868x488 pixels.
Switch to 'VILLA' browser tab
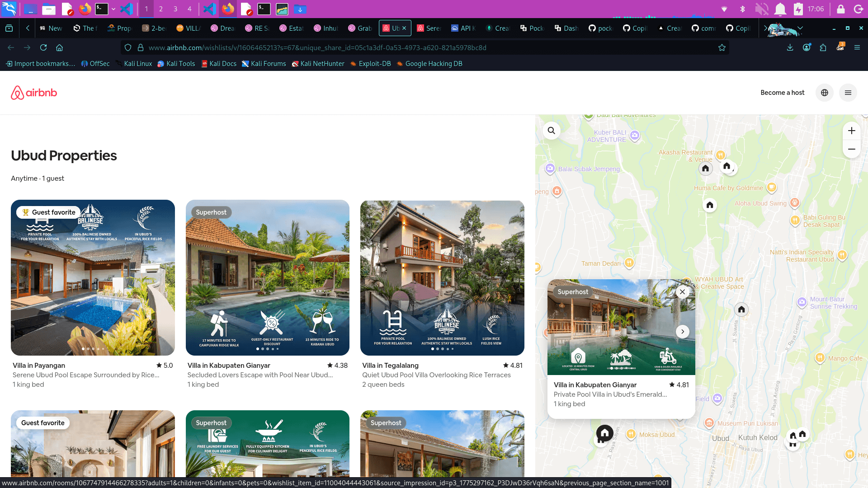189,28
